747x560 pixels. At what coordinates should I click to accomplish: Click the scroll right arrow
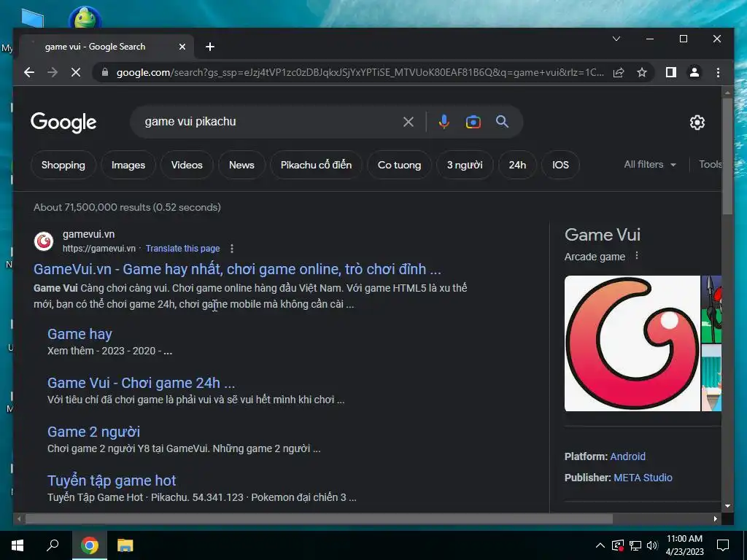pyautogui.click(x=716, y=518)
